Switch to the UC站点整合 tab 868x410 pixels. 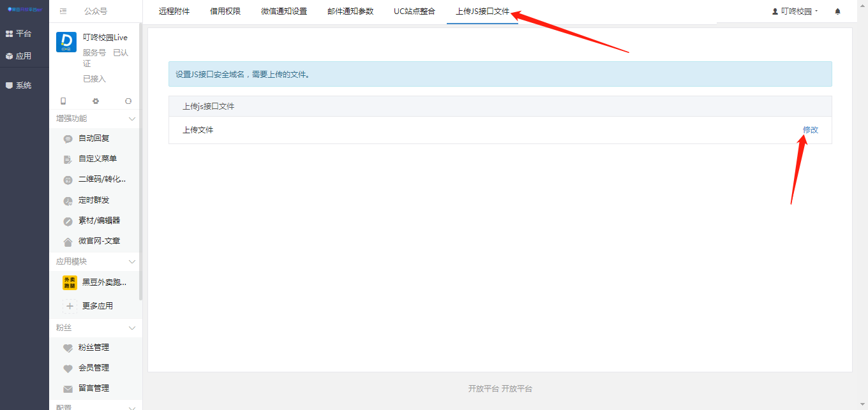pyautogui.click(x=415, y=11)
